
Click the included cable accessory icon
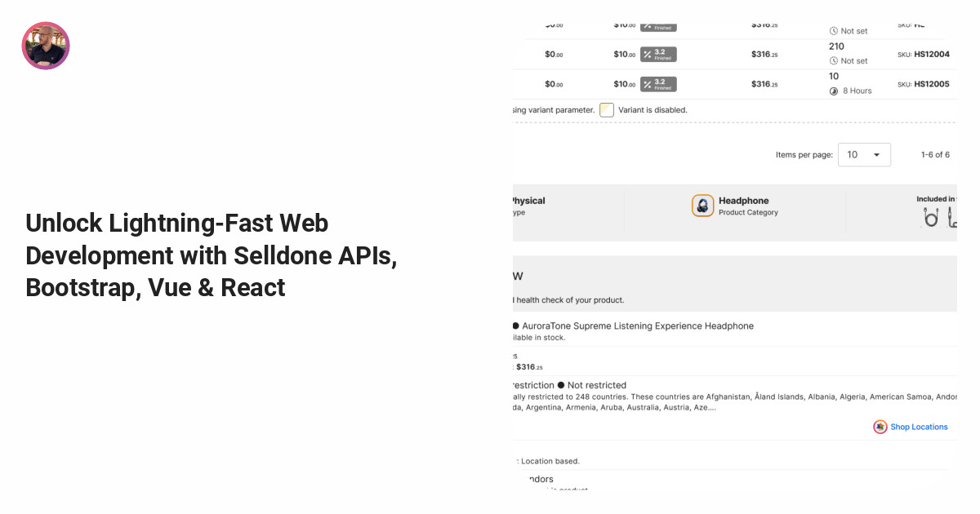(x=931, y=217)
